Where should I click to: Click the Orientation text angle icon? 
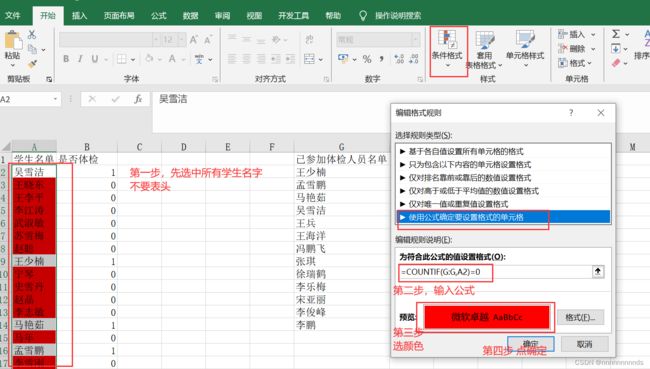point(276,40)
